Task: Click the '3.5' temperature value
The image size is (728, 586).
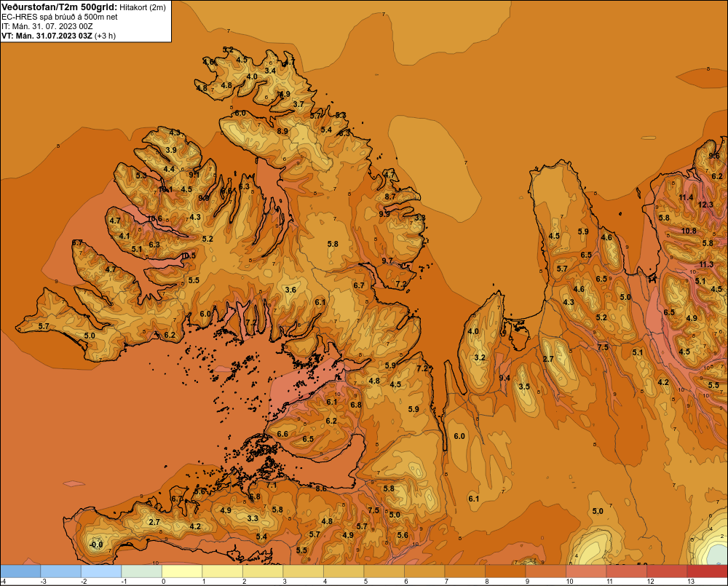Action: pyautogui.click(x=523, y=387)
